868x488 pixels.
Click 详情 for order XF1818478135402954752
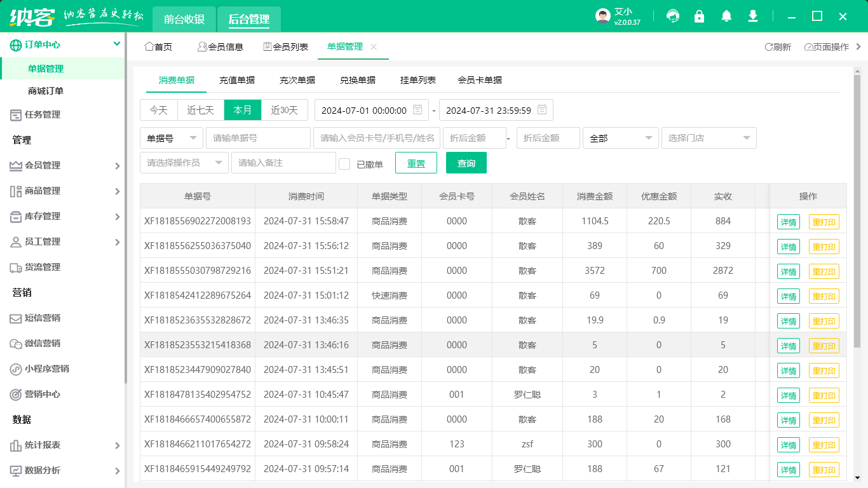[788, 395]
